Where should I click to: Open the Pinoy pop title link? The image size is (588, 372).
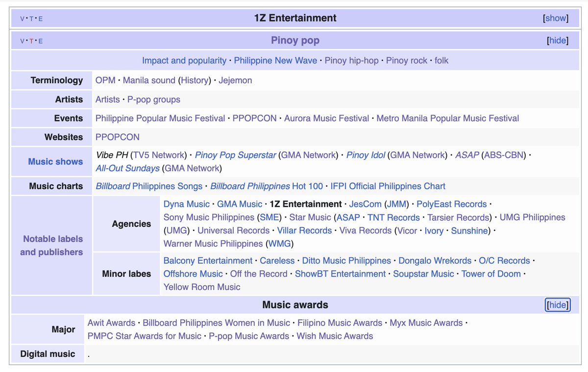click(x=295, y=40)
